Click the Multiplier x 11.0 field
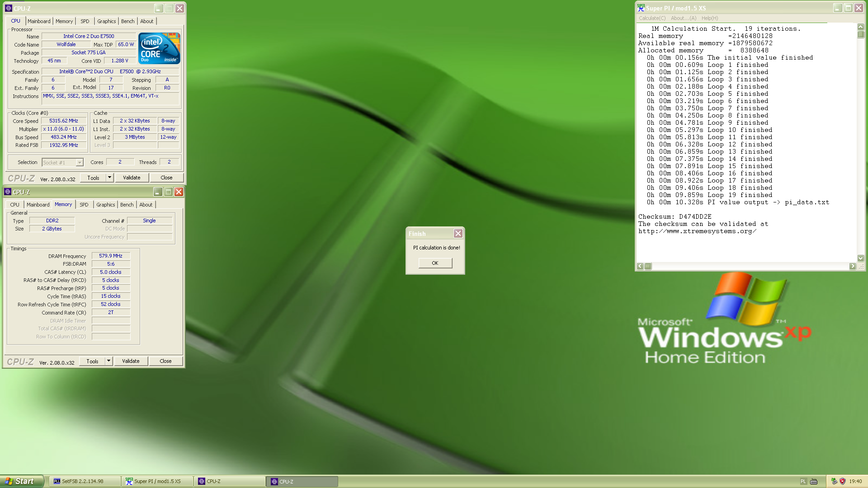 (x=64, y=129)
